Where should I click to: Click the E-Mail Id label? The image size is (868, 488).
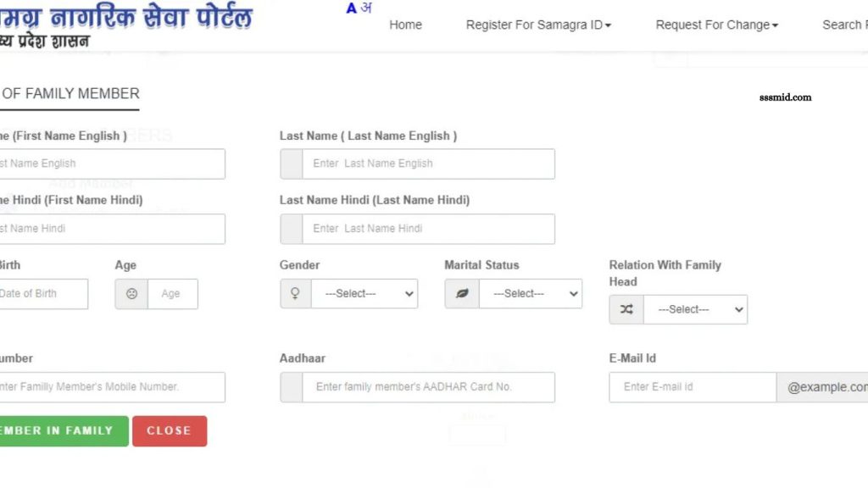pos(632,358)
